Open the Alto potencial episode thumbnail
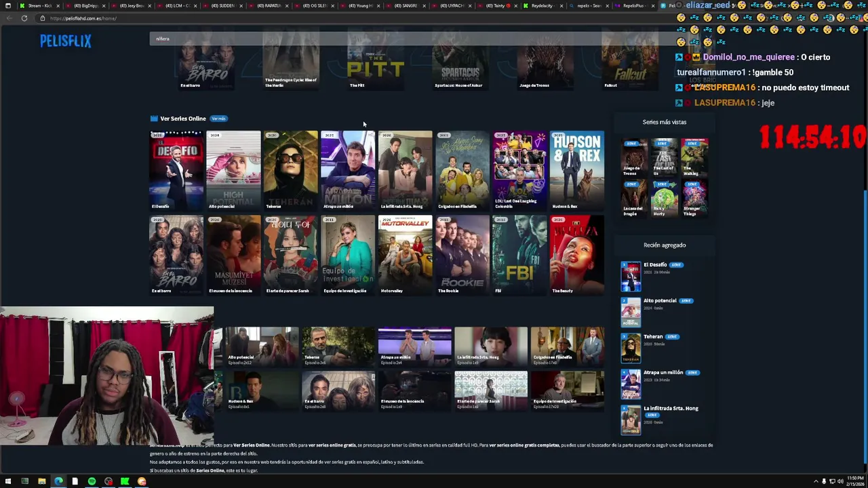 [262, 346]
